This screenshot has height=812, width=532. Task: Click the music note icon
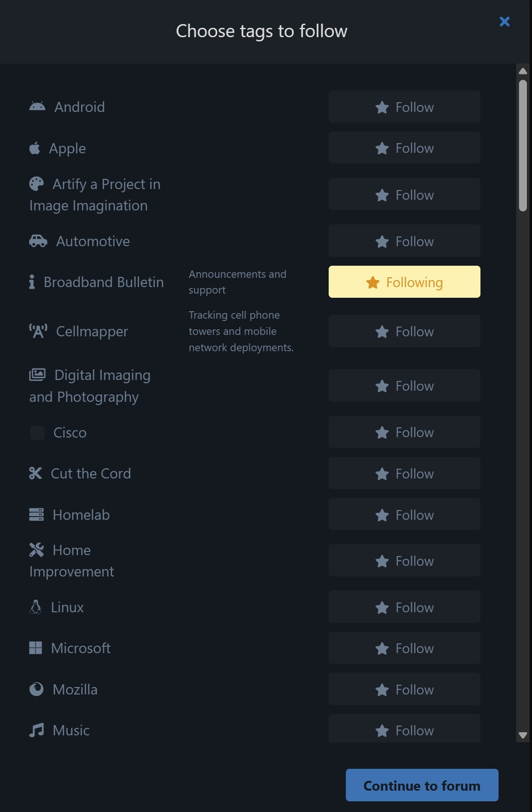pos(36,730)
